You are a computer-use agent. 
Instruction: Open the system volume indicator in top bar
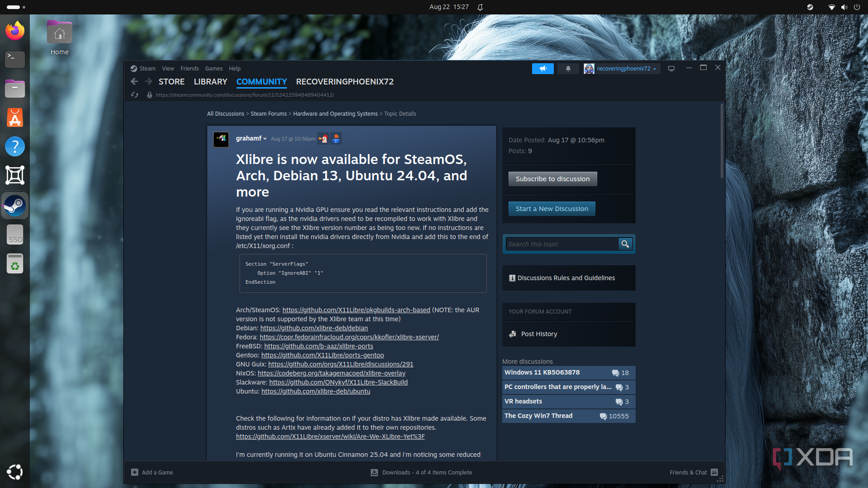844,7
